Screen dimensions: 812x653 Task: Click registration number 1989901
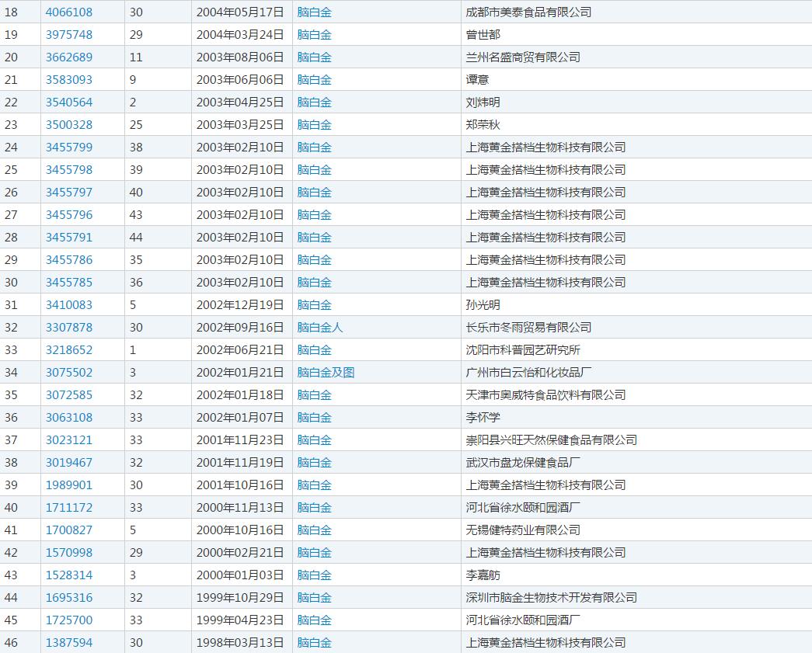pos(69,485)
